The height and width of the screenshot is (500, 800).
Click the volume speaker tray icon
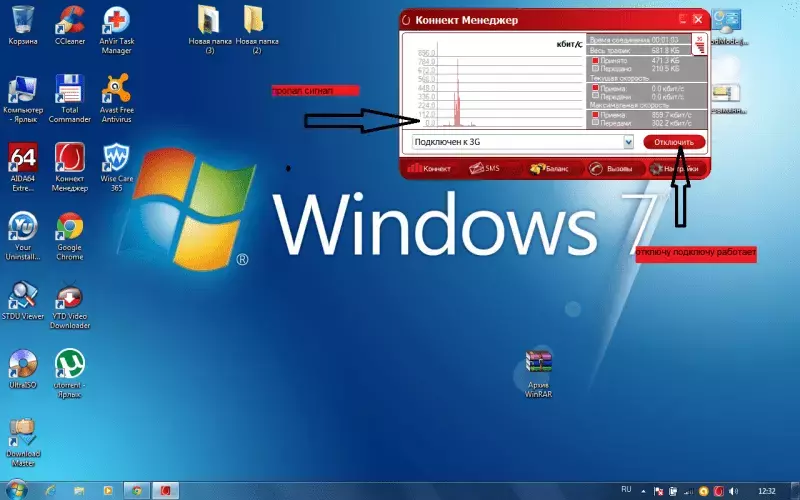click(x=734, y=491)
